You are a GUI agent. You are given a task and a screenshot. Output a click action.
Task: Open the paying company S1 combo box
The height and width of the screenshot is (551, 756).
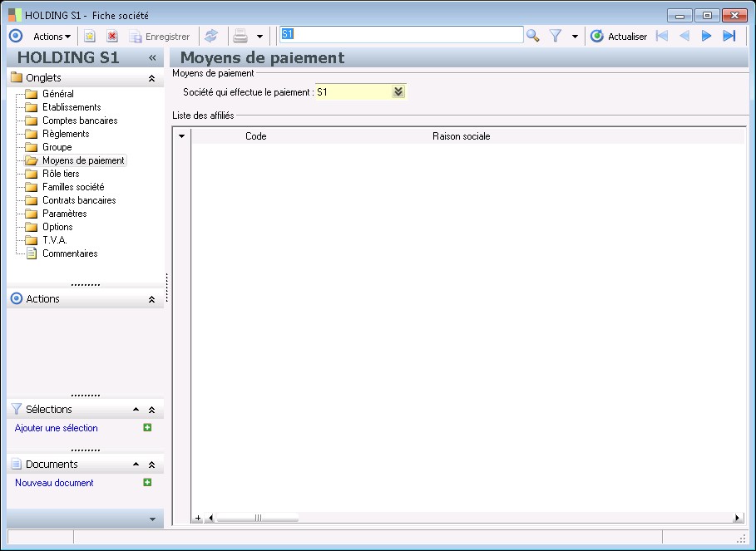click(398, 92)
